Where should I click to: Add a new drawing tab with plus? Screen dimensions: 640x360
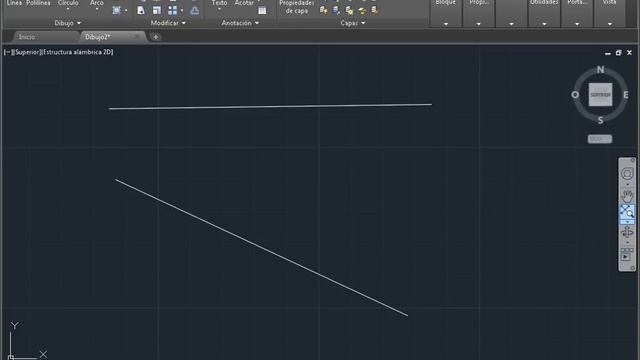pos(156,37)
